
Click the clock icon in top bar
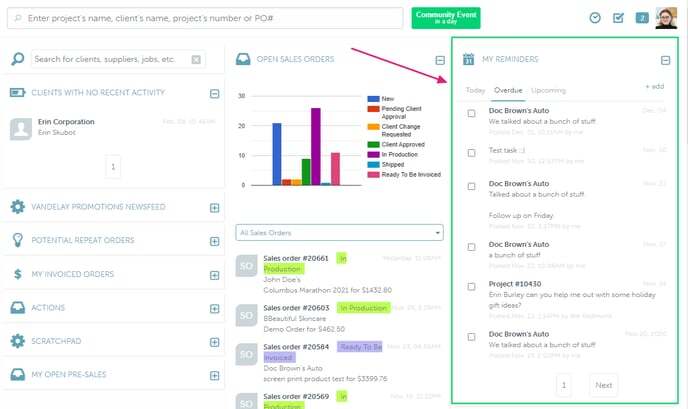click(x=595, y=18)
